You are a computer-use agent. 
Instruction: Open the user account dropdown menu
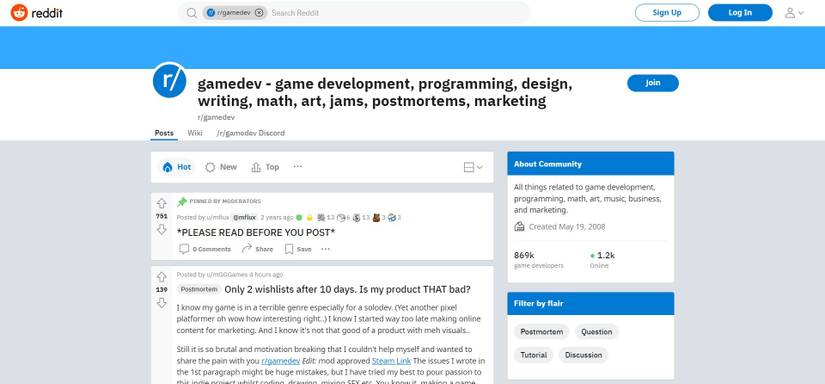(x=794, y=13)
